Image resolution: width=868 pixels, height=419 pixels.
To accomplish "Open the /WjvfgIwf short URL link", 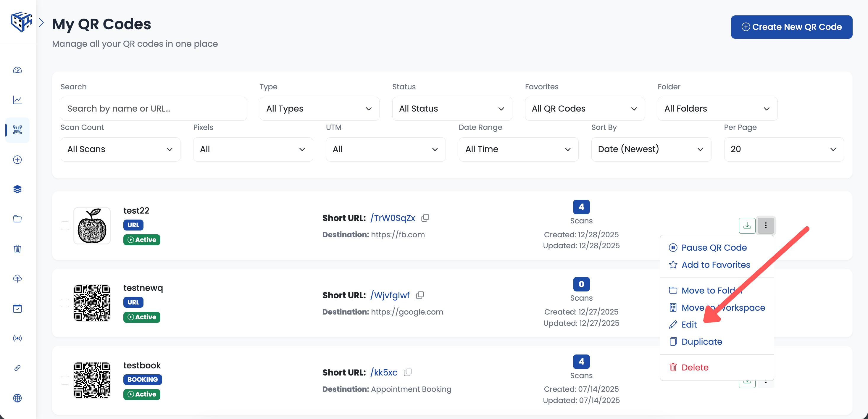I will 390,295.
